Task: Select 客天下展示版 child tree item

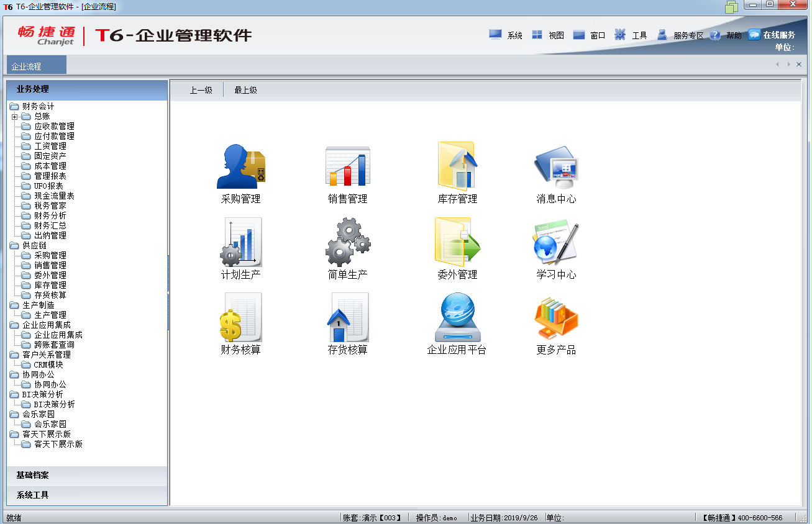Action: pyautogui.click(x=58, y=444)
